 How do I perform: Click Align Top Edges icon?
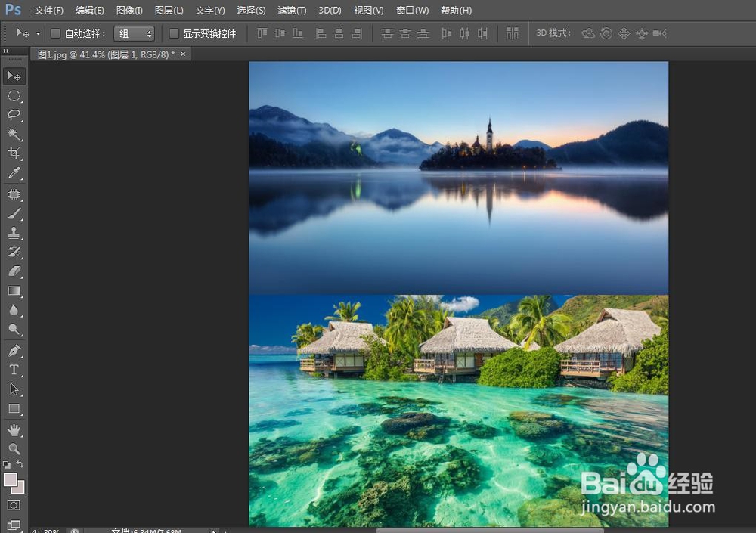(262, 33)
